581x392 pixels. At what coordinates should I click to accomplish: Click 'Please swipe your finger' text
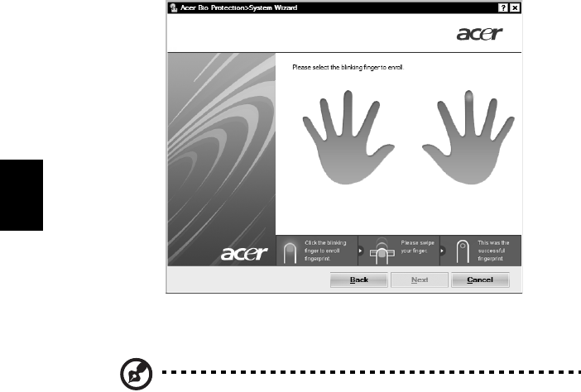(418, 247)
